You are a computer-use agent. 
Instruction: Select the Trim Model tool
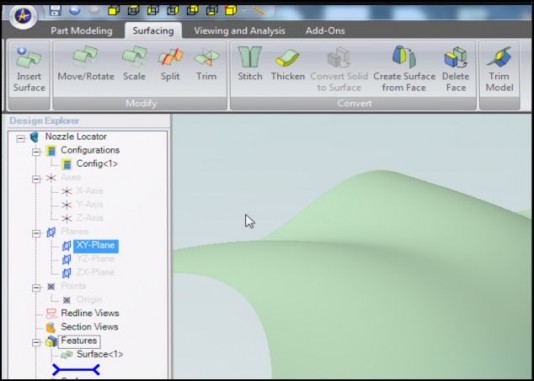point(499,70)
